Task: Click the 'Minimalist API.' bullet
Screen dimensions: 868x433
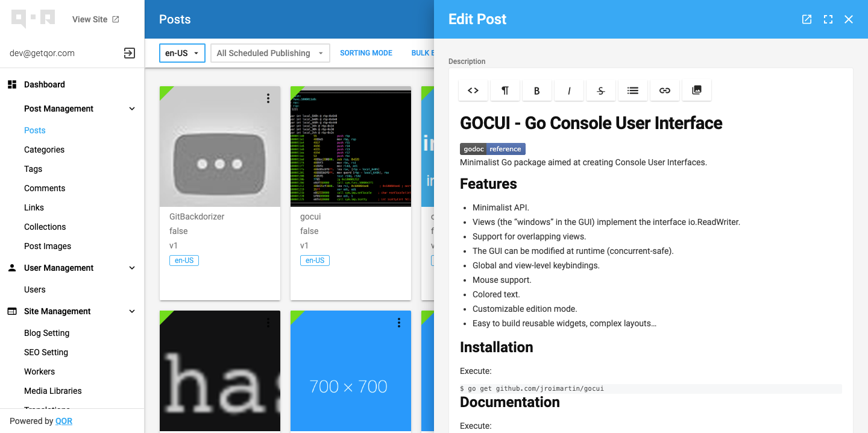Action: pos(501,207)
